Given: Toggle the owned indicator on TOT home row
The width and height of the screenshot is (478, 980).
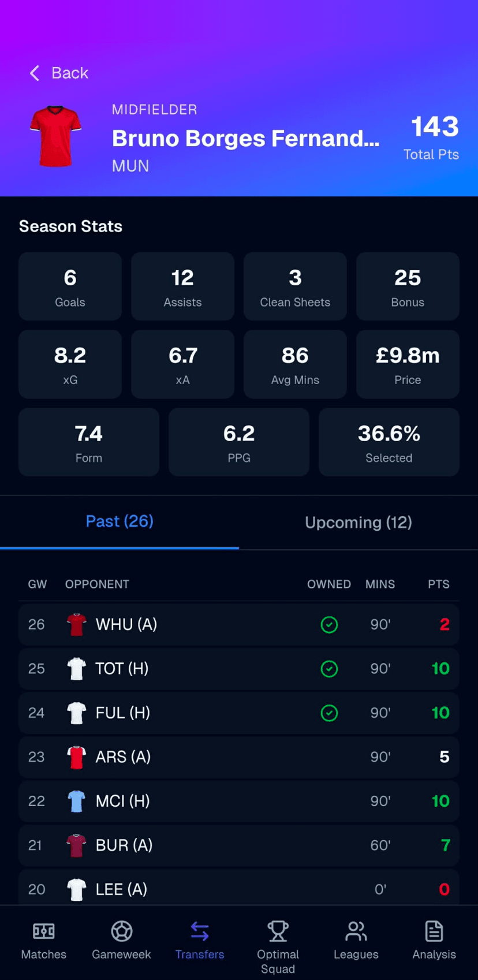Looking at the screenshot, I should pyautogui.click(x=329, y=669).
